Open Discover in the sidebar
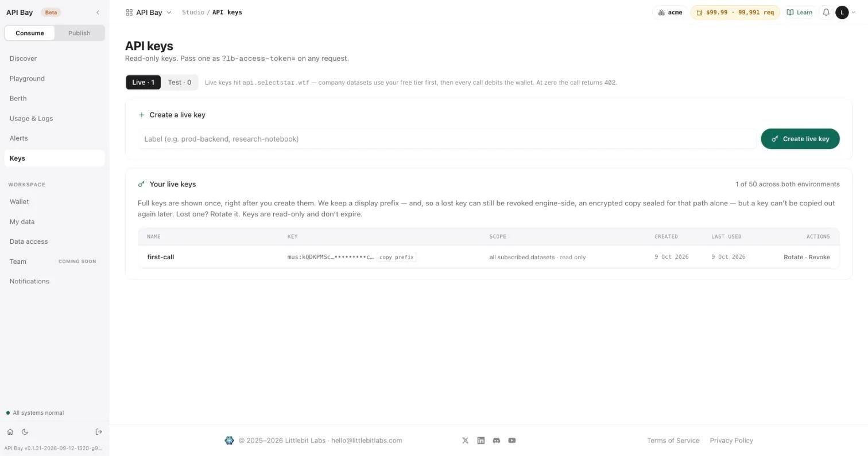This screenshot has width=868, height=456. tap(55, 59)
